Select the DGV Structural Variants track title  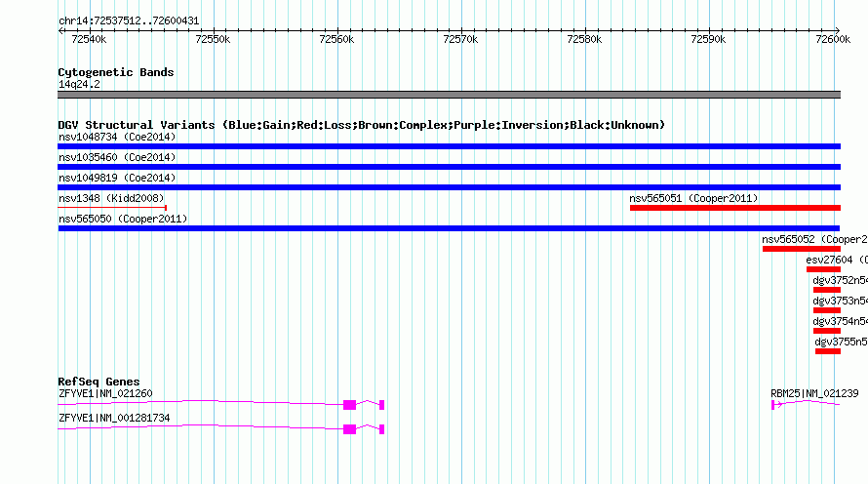click(x=362, y=125)
